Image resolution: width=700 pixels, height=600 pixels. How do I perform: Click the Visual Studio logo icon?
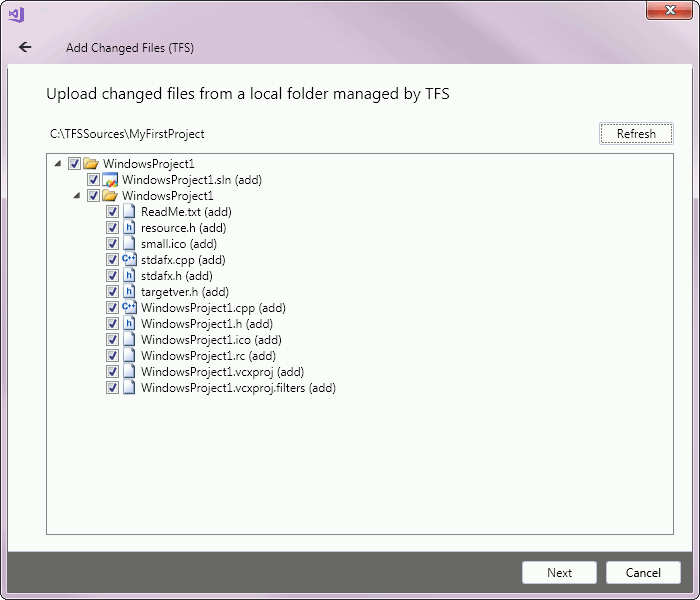pos(16,14)
